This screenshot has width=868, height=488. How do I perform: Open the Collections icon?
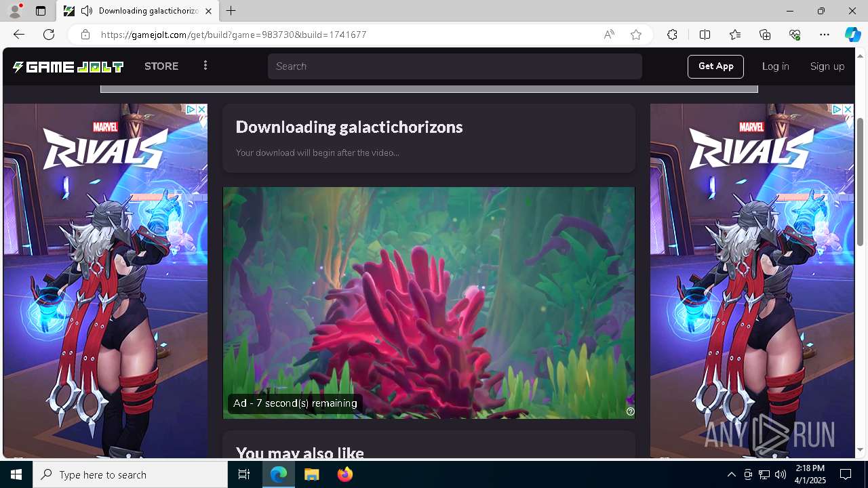[765, 35]
